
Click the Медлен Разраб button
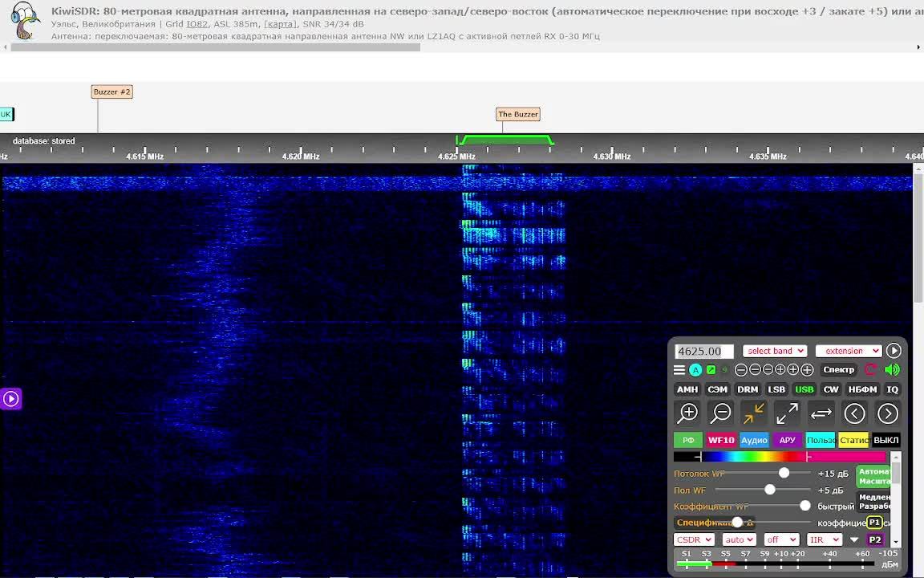[873, 502]
